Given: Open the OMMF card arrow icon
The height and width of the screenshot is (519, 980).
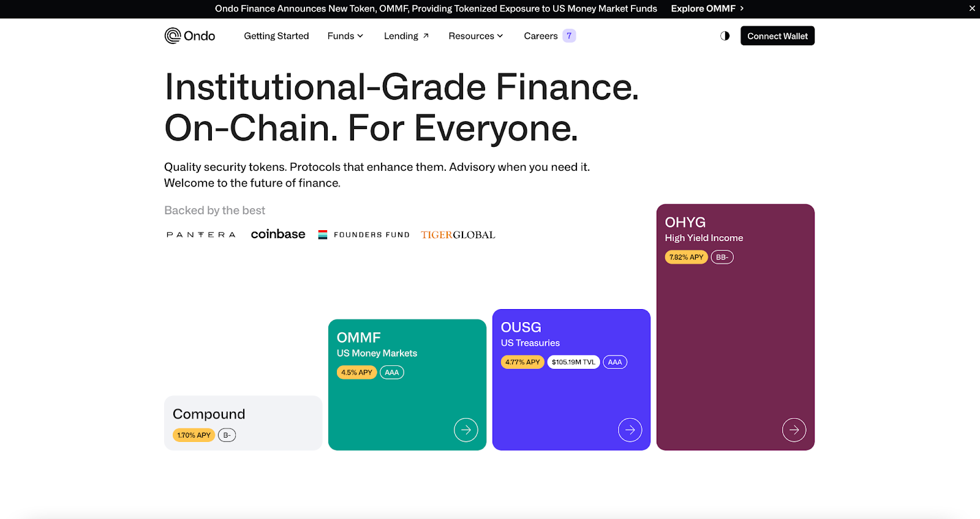Looking at the screenshot, I should coord(466,430).
